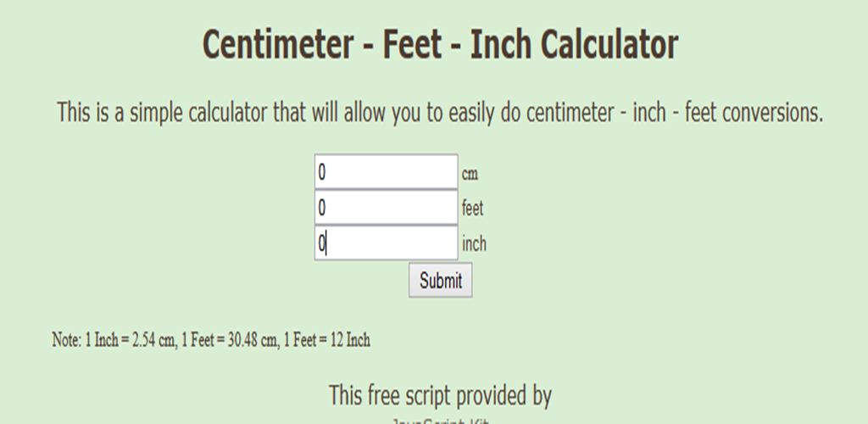Focus the feet input field
Image resolution: width=868 pixels, height=424 pixels.
(x=386, y=208)
